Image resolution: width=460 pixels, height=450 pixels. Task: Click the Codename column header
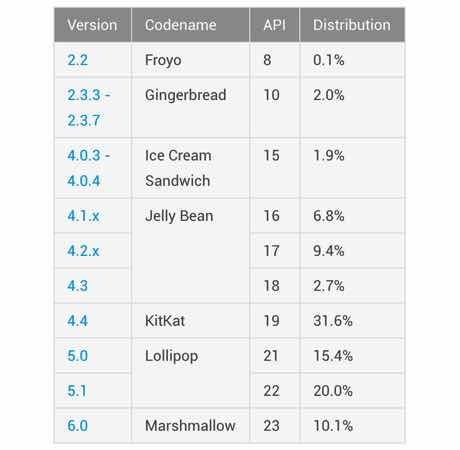tap(190, 25)
